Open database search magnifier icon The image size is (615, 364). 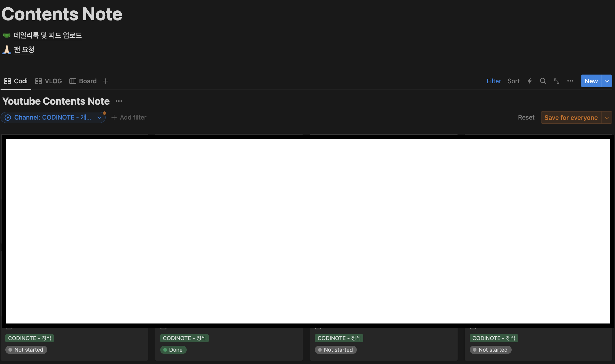tap(543, 81)
